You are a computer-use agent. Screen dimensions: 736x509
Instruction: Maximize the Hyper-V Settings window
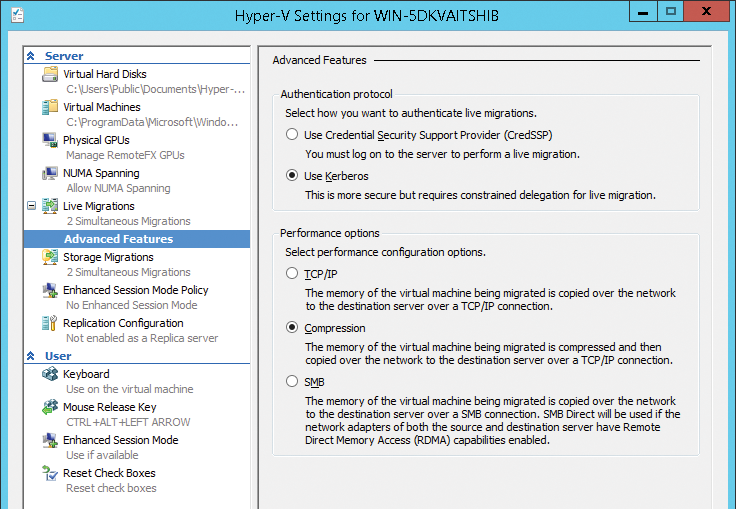(x=670, y=11)
